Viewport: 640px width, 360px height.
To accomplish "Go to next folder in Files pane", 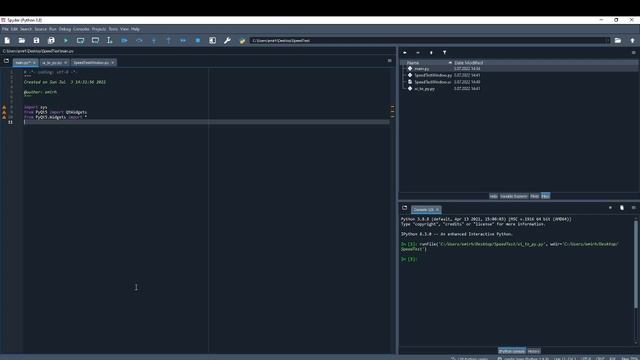I will coord(418,53).
